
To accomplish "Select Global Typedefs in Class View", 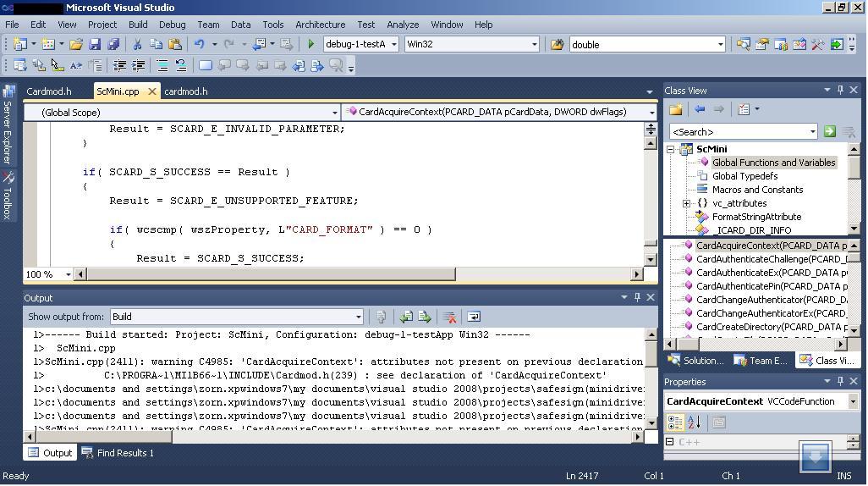I will 744,176.
